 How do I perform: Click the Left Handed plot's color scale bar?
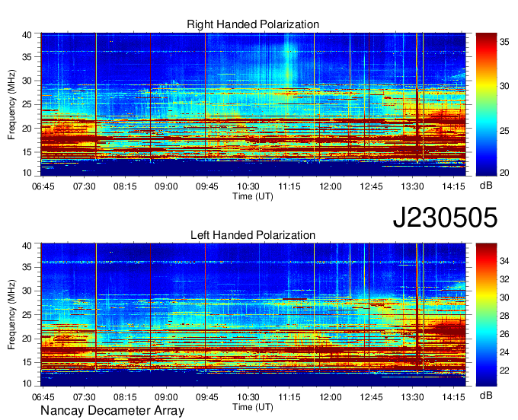pos(486,314)
